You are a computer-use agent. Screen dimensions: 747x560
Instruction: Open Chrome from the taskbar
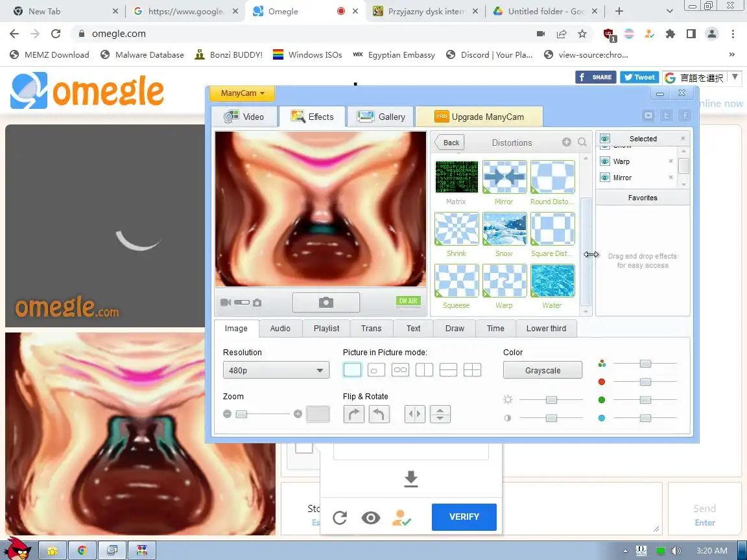[82, 551]
